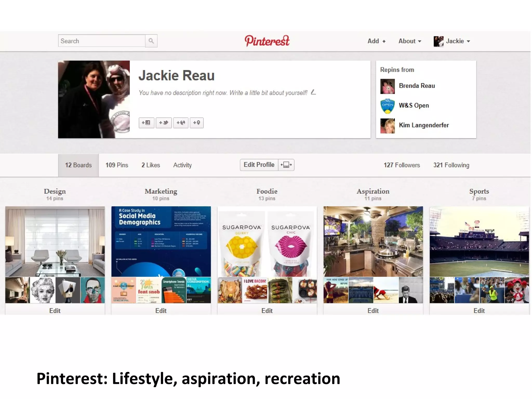Click the add Twitter link icon
Viewport: 532px width, 399px height.
pyautogui.click(x=164, y=123)
